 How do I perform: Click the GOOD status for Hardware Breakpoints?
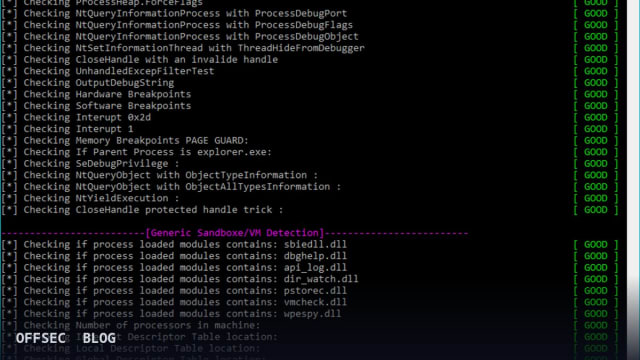click(x=596, y=94)
